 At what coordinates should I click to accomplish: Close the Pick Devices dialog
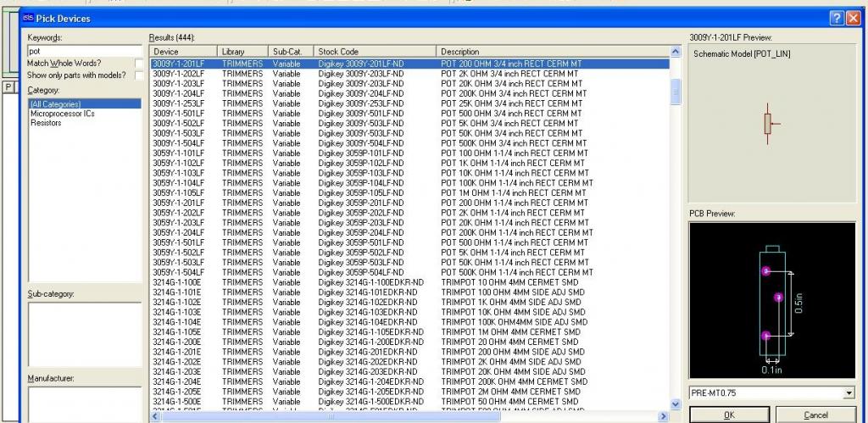[x=852, y=18]
